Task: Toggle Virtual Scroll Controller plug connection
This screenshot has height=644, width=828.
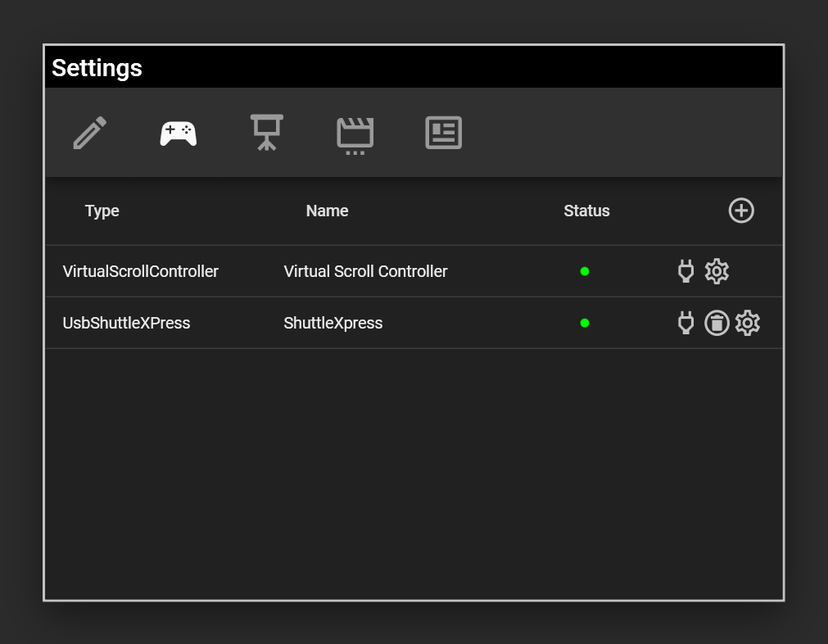Action: [686, 271]
